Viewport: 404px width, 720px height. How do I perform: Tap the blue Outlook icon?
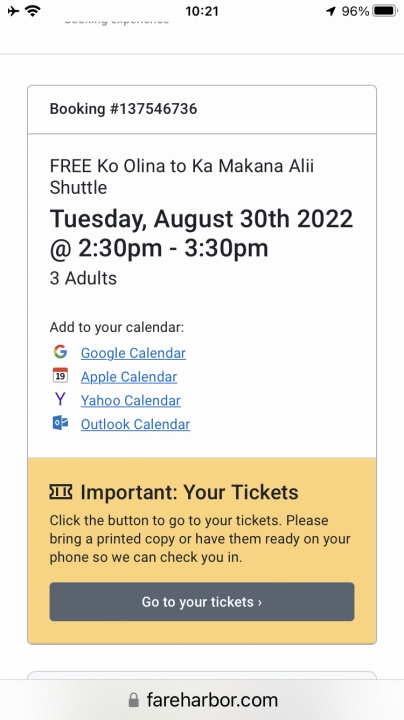pos(60,423)
